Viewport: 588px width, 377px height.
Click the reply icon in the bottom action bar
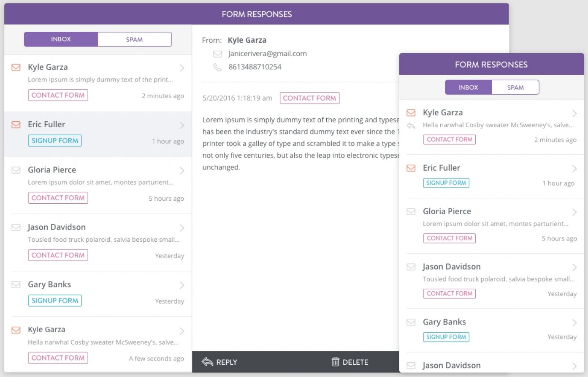(x=207, y=362)
